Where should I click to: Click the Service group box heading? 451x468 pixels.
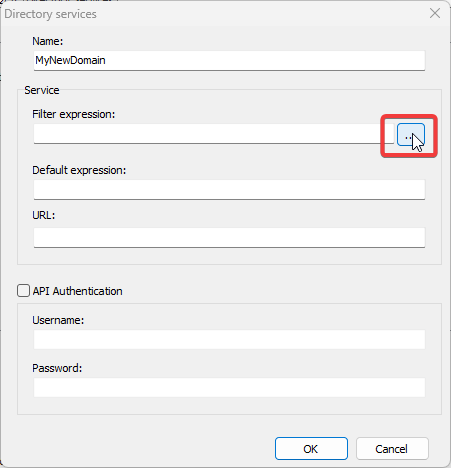click(42, 90)
